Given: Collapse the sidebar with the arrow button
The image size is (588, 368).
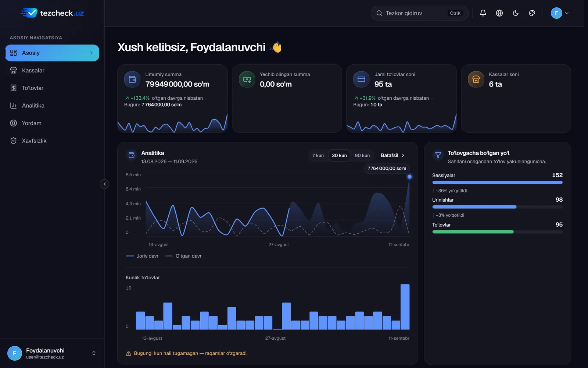Looking at the screenshot, I should [x=104, y=184].
